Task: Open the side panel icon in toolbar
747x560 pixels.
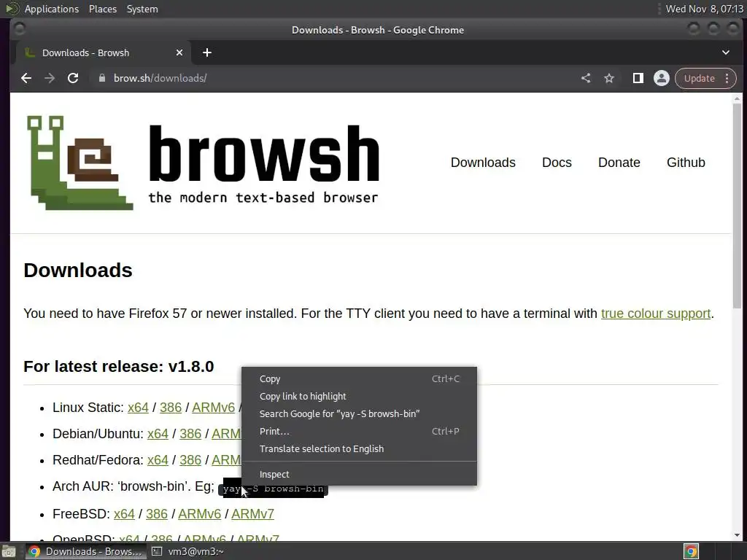Action: (x=638, y=78)
